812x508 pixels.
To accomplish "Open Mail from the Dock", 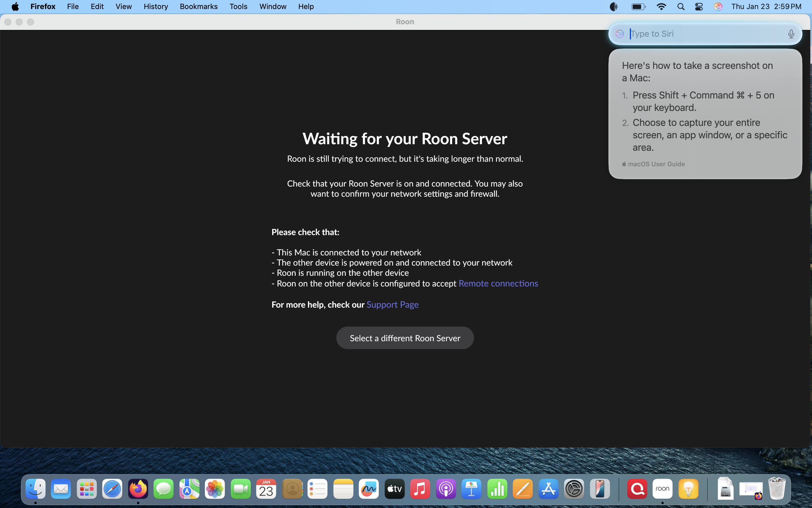I will coord(61,489).
